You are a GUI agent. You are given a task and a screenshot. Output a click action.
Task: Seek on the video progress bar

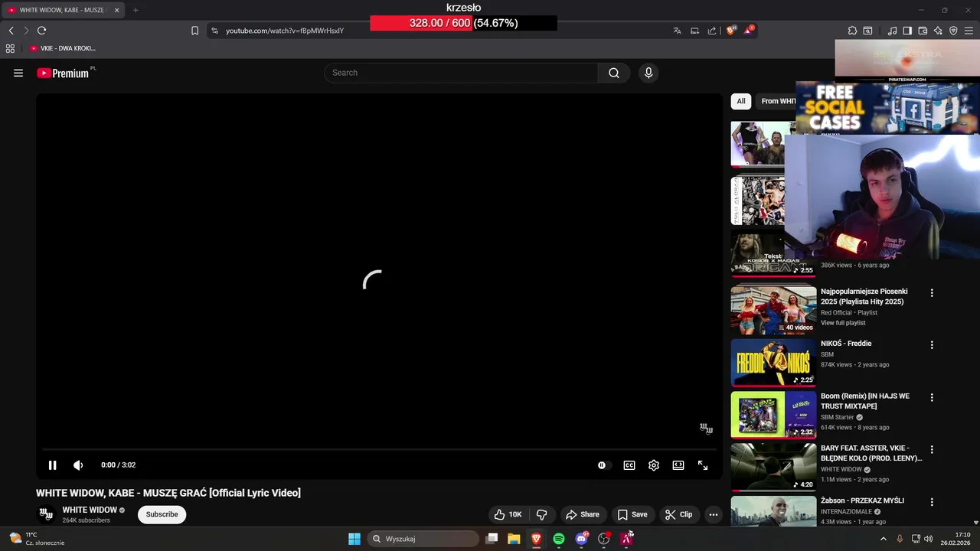point(379,450)
